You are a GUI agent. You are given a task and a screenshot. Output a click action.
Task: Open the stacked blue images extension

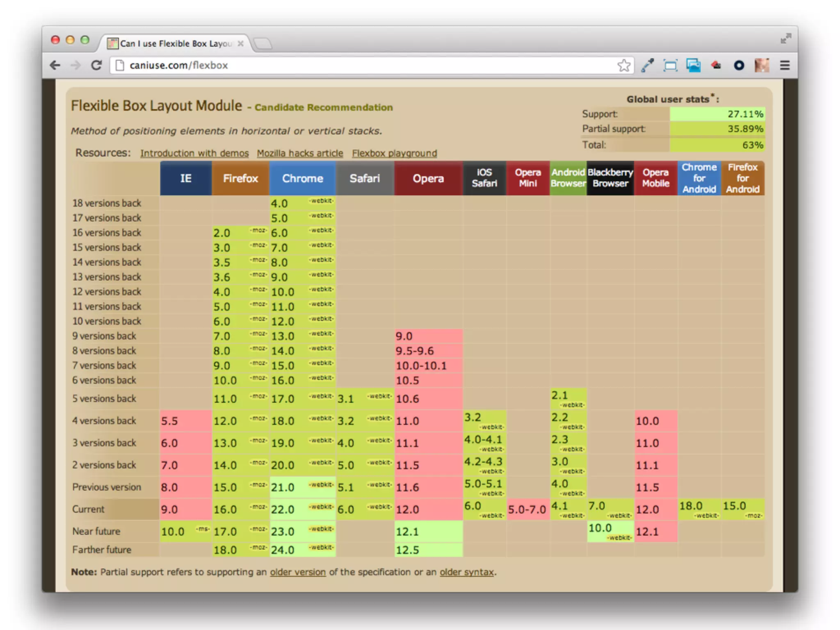693,65
